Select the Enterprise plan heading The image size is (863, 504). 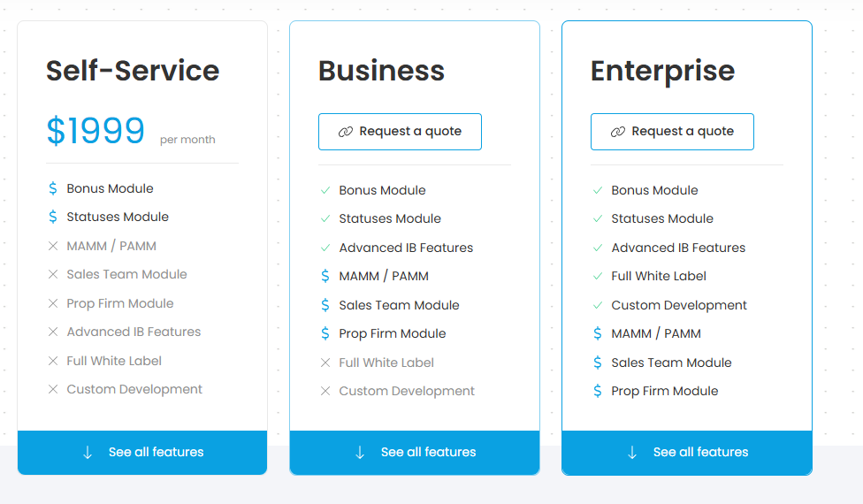[x=662, y=71]
